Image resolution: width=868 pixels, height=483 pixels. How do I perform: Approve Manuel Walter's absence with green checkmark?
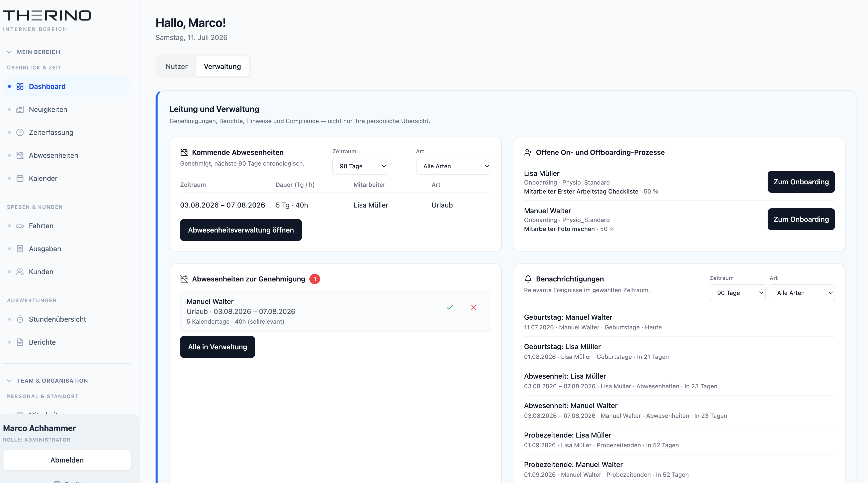point(449,307)
